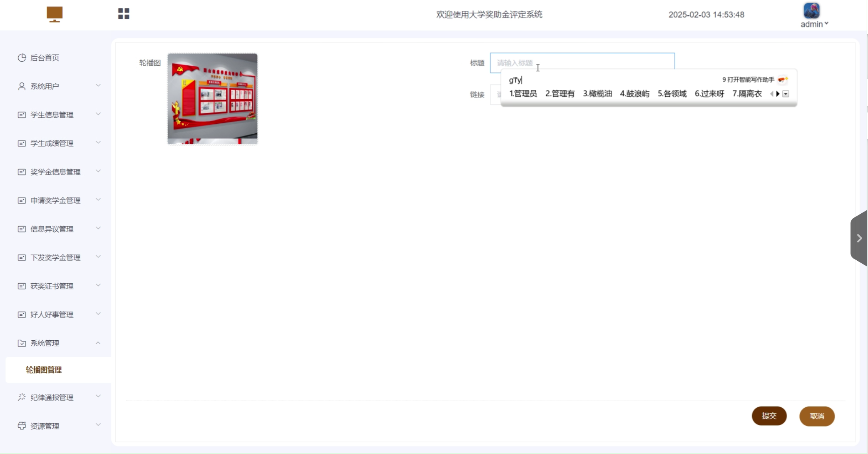Viewport: 868px width, 454px height.
Task: Open 好人好事管理 menu
Action: tap(52, 314)
